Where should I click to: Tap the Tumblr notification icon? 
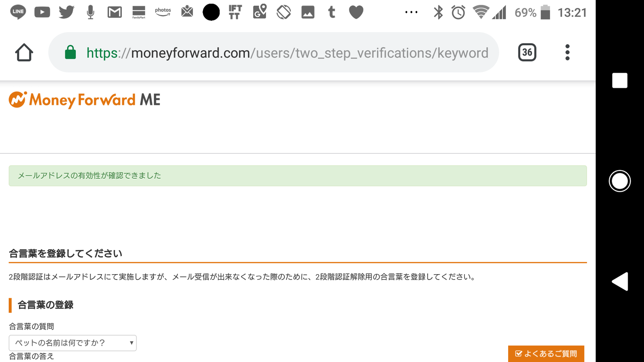click(332, 12)
